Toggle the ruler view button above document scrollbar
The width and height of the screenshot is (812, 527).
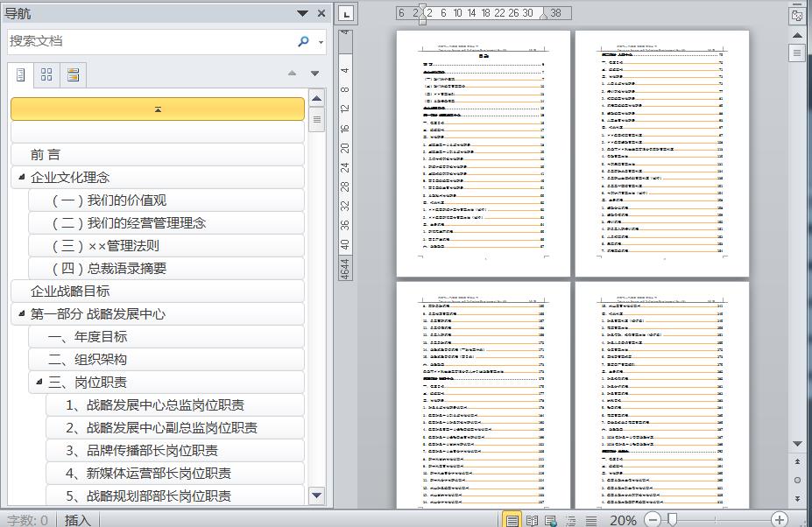797,16
